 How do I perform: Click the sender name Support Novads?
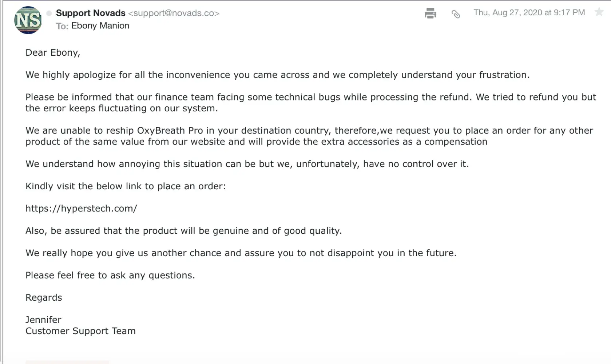click(x=91, y=13)
